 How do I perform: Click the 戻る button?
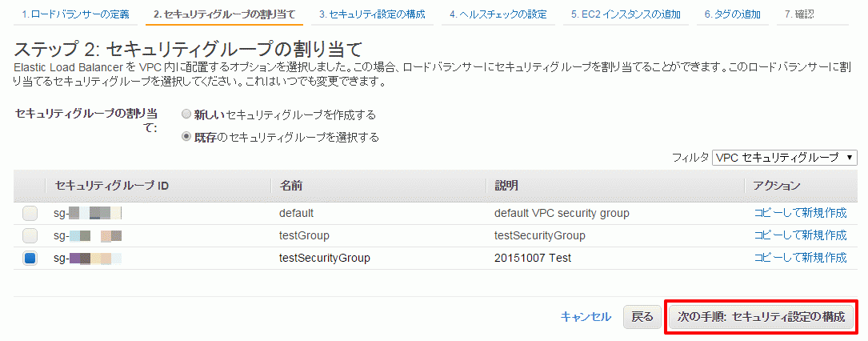pyautogui.click(x=642, y=317)
